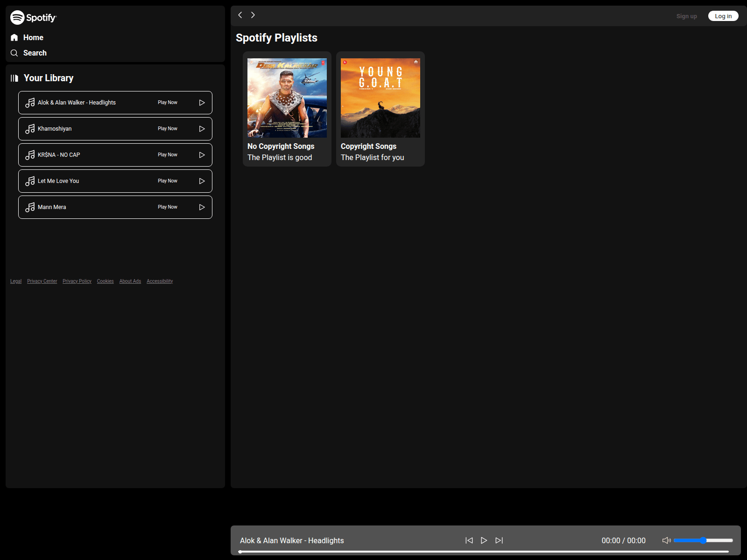747x560 pixels.
Task: Click the Your Library icon
Action: [x=14, y=78]
